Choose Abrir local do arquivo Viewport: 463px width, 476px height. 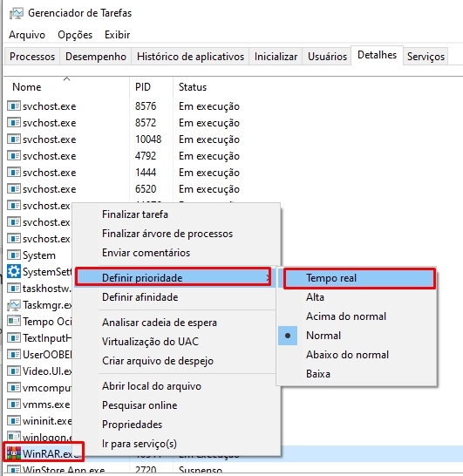point(176,386)
